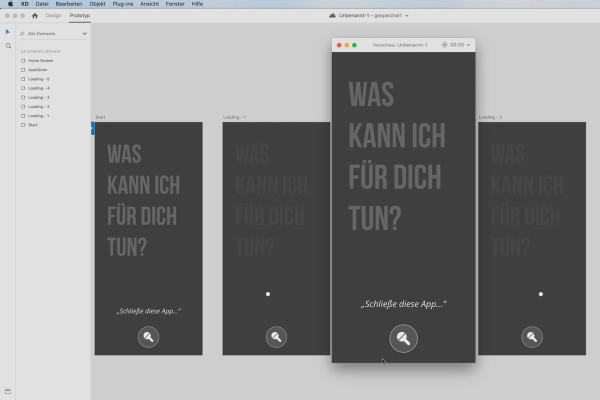Select the faded headline on Loading - 3 artboard
Screen dimensions: 600x400
coord(527,201)
